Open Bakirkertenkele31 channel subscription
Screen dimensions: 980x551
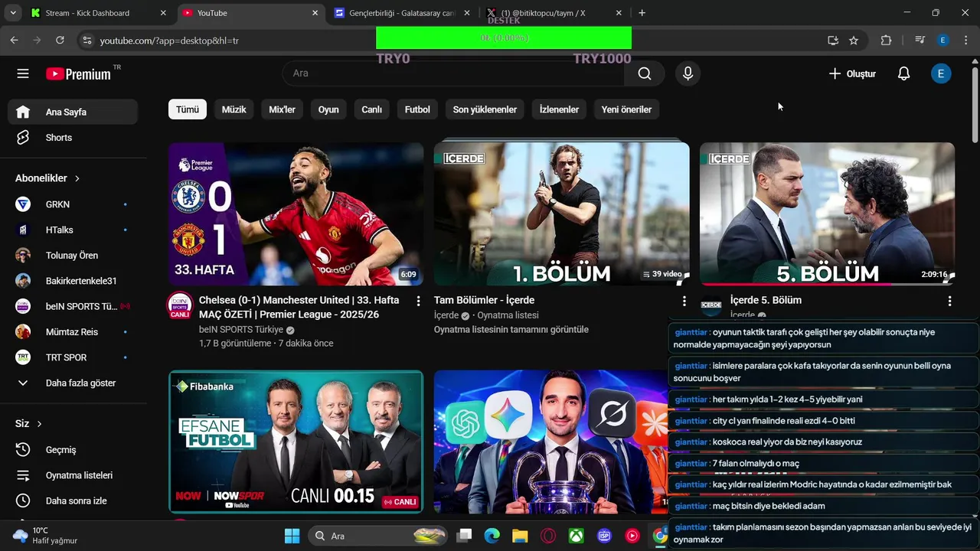(73, 281)
